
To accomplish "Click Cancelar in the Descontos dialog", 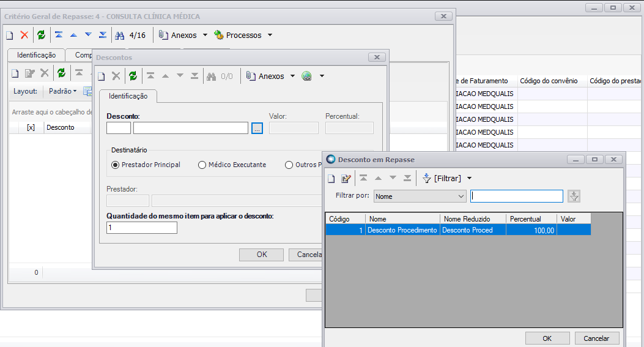I will [306, 255].
